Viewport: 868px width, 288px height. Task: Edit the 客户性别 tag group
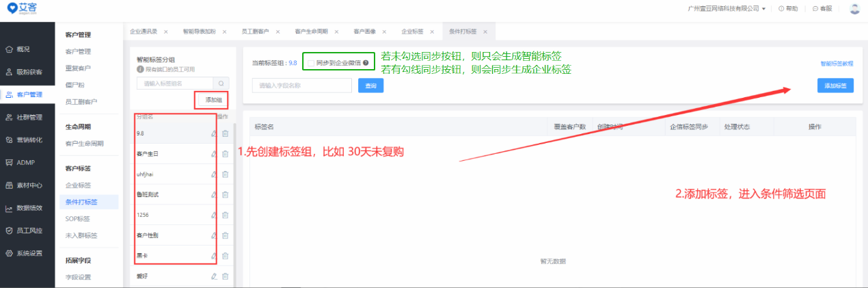point(214,235)
